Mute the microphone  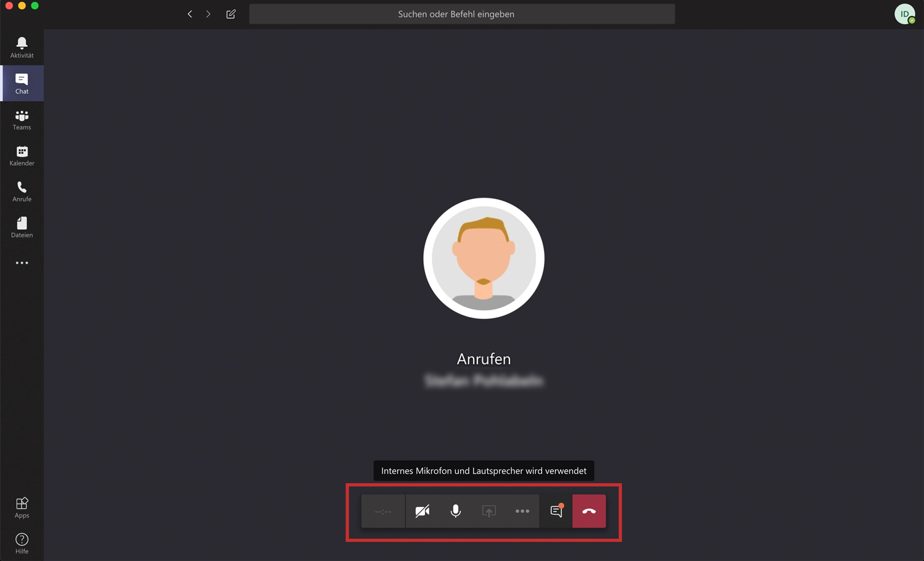tap(455, 511)
